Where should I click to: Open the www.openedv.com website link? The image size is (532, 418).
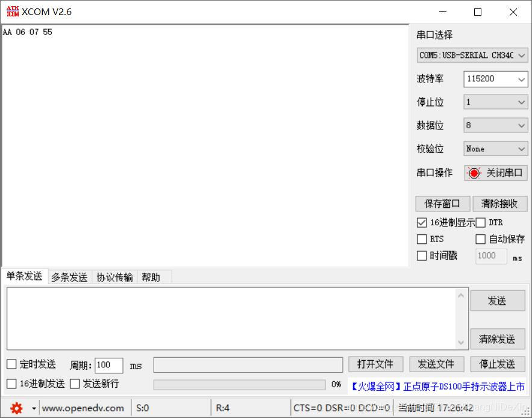(x=83, y=408)
